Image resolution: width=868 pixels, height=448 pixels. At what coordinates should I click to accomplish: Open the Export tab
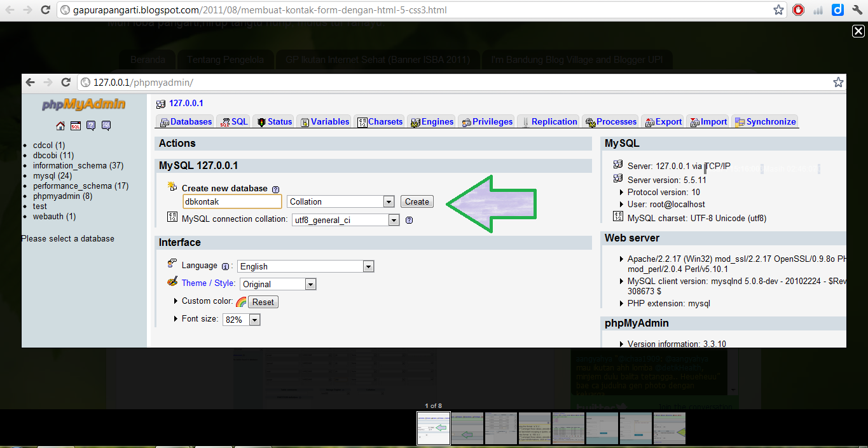663,121
